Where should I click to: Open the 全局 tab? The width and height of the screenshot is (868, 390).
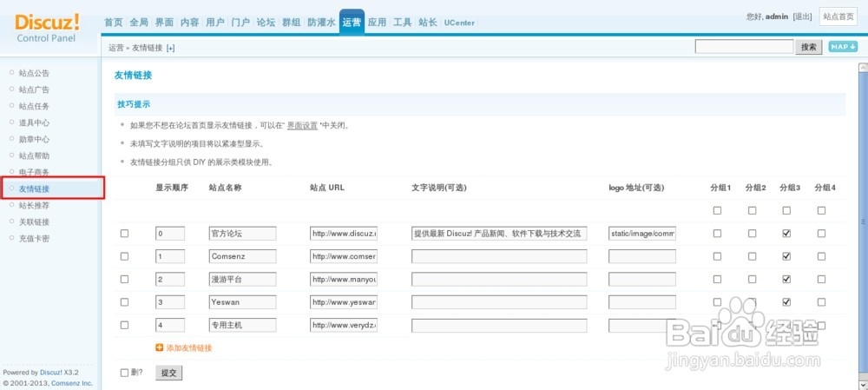click(139, 23)
